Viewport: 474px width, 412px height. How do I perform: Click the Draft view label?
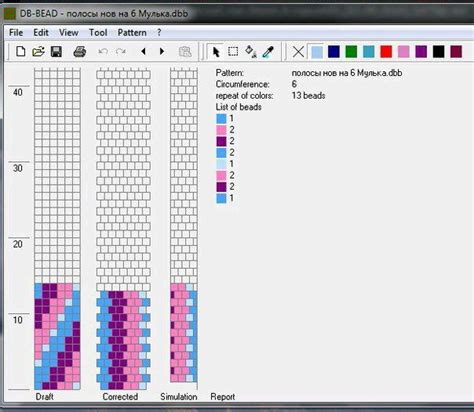pos(45,397)
